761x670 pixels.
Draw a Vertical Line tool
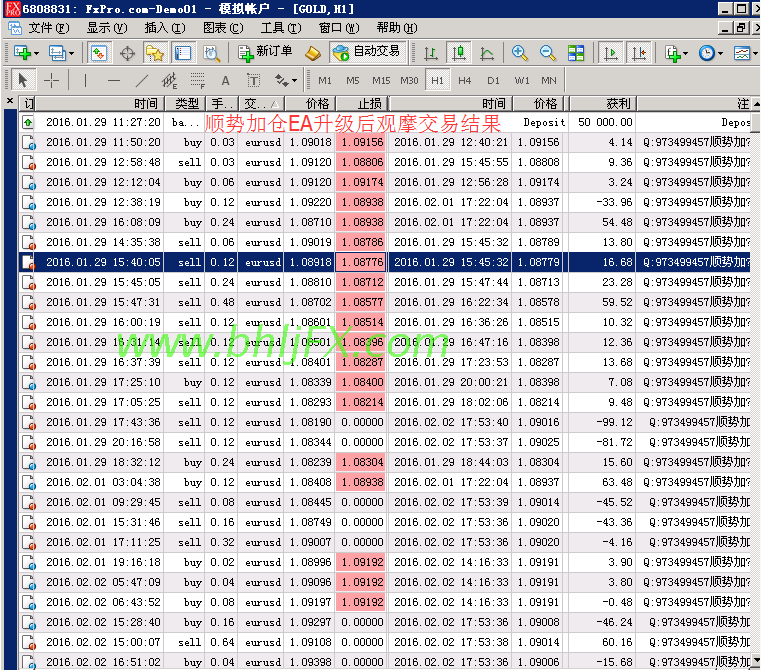tap(85, 80)
